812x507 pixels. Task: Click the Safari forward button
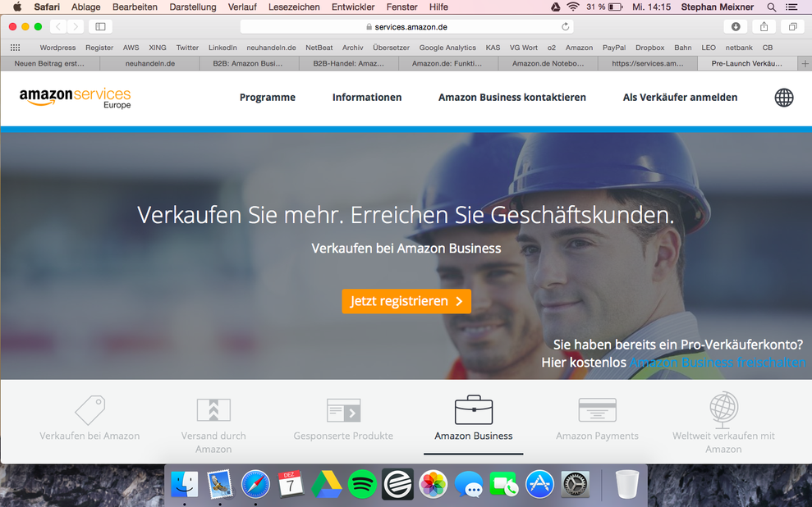[75, 26]
